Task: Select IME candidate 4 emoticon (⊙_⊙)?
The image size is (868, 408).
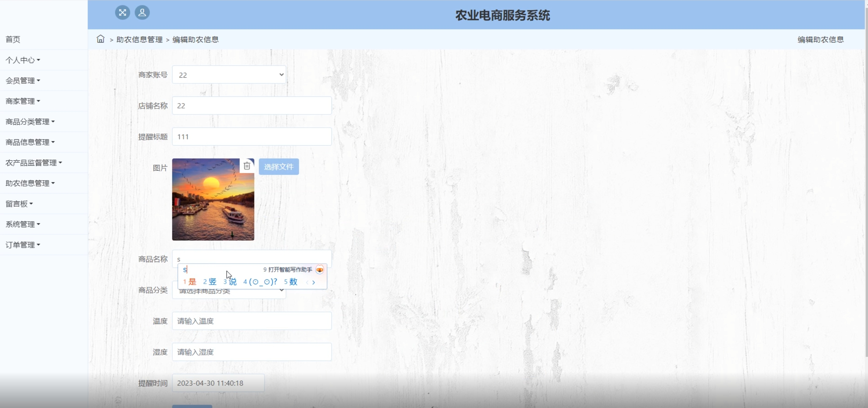Action: (260, 282)
